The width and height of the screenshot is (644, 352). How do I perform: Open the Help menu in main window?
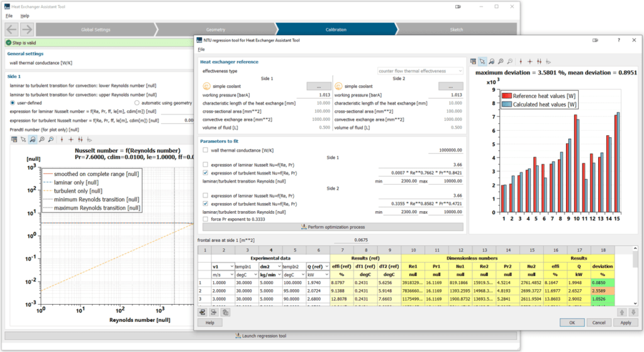click(25, 15)
